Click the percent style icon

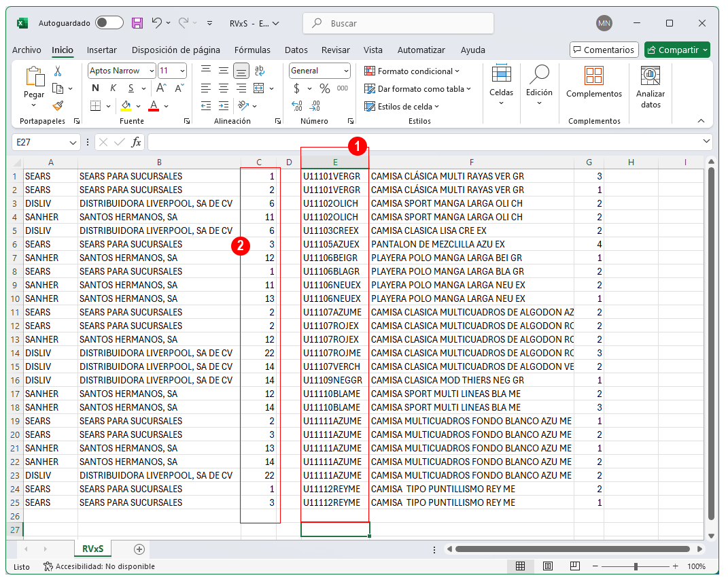click(x=325, y=88)
